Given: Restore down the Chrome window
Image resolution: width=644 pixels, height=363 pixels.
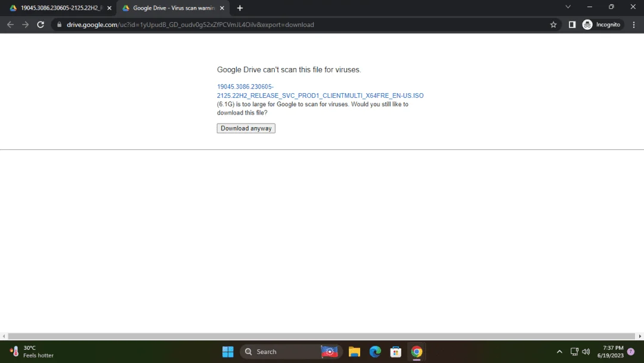Looking at the screenshot, I should tap(611, 7).
